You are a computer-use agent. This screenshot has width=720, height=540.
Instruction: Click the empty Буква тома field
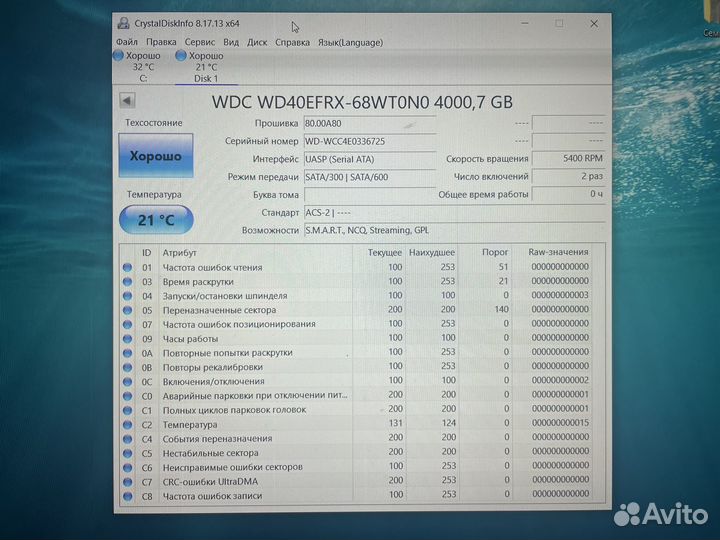tap(369, 195)
